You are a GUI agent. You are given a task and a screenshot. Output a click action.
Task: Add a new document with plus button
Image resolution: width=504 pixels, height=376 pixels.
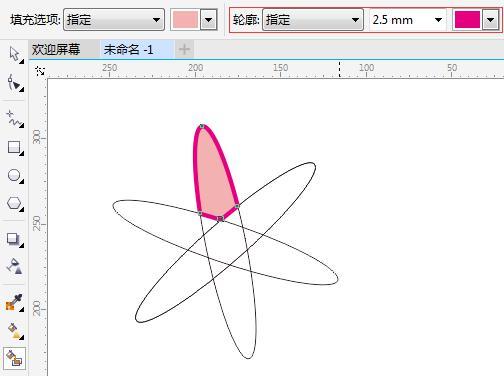point(184,50)
